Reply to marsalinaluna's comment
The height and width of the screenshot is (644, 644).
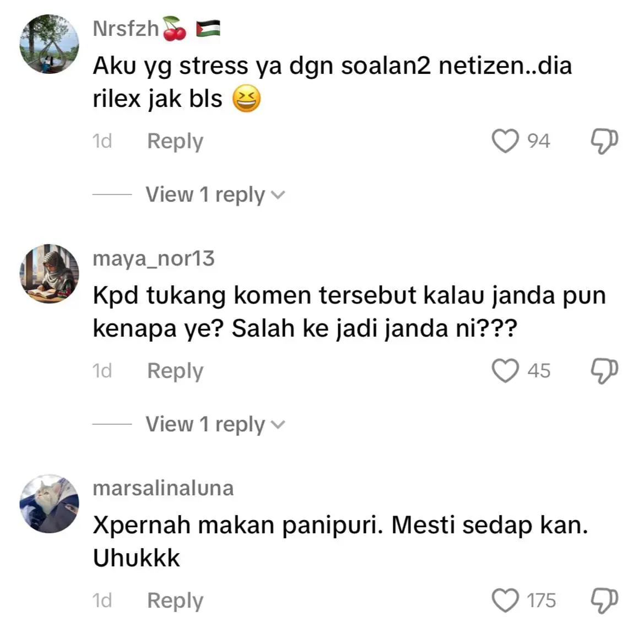(x=175, y=601)
